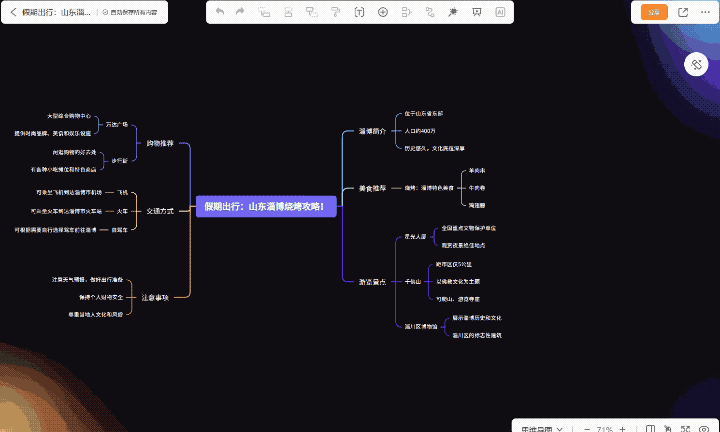Select the 交通方式 branch node
This screenshot has width=720, height=432.
(160, 211)
